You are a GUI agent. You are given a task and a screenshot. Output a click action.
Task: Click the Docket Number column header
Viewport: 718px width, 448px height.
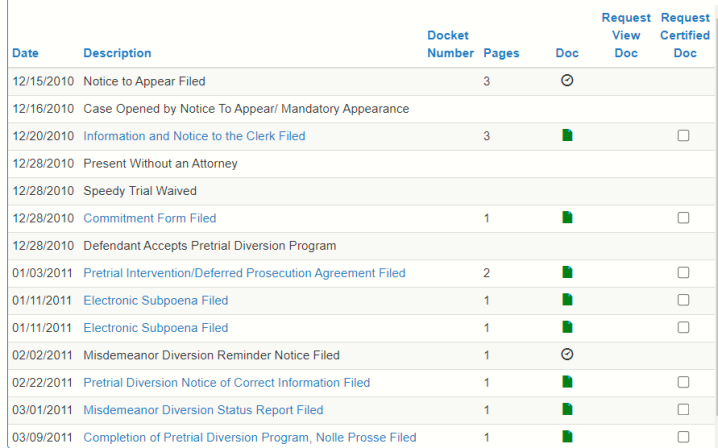point(450,45)
